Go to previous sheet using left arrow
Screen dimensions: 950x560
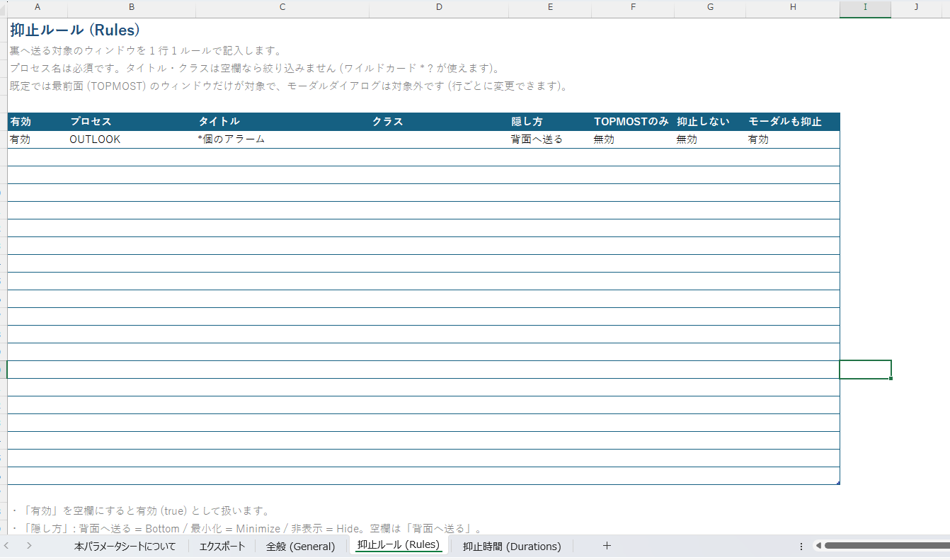click(x=7, y=546)
